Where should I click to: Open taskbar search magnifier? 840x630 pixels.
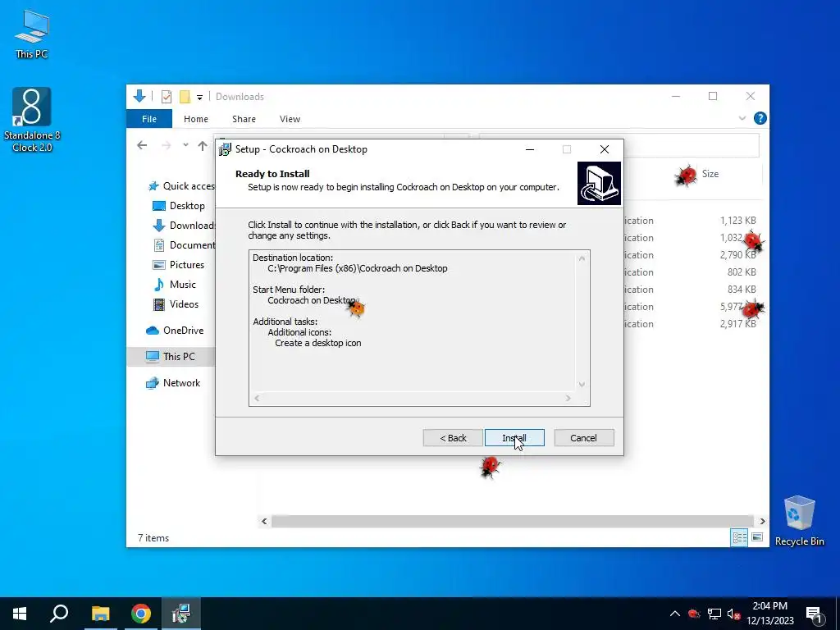click(x=59, y=614)
